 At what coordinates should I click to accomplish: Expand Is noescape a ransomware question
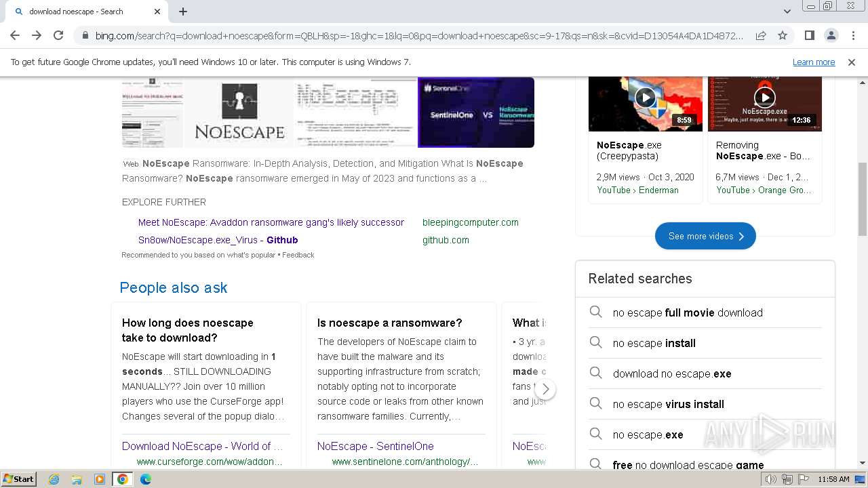click(390, 323)
